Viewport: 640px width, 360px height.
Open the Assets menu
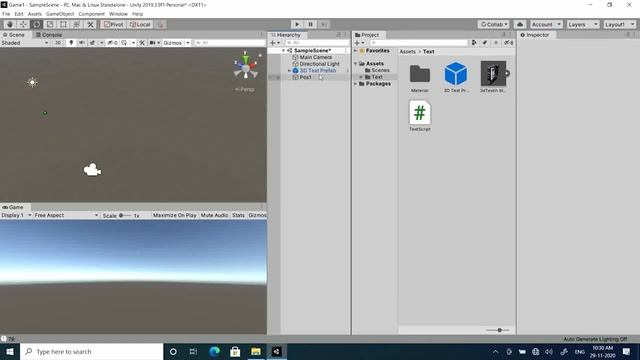click(x=35, y=14)
